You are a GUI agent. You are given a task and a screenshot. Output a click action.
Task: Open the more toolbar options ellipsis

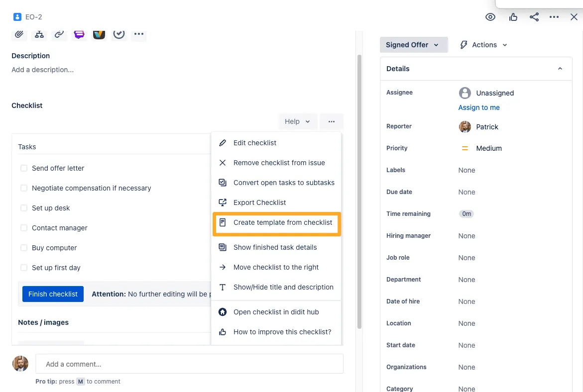pyautogui.click(x=139, y=34)
